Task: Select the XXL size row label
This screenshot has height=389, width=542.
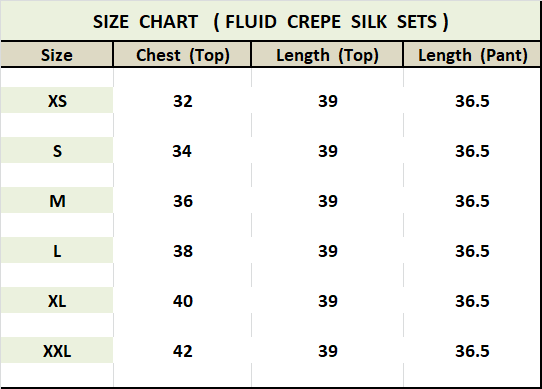Action: click(x=57, y=351)
